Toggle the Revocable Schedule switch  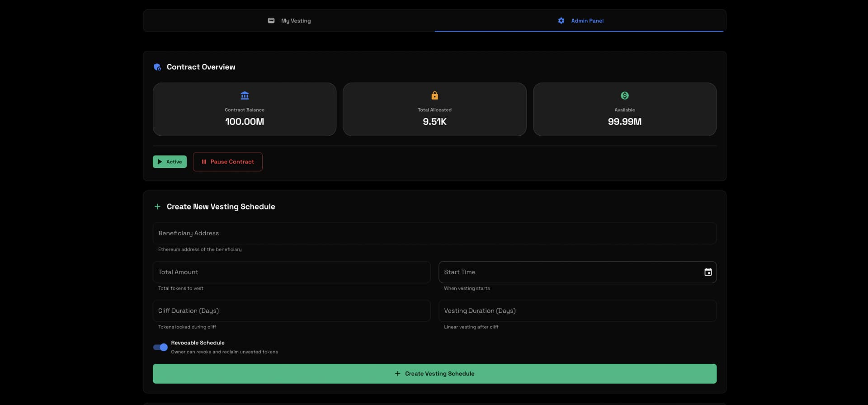click(160, 347)
